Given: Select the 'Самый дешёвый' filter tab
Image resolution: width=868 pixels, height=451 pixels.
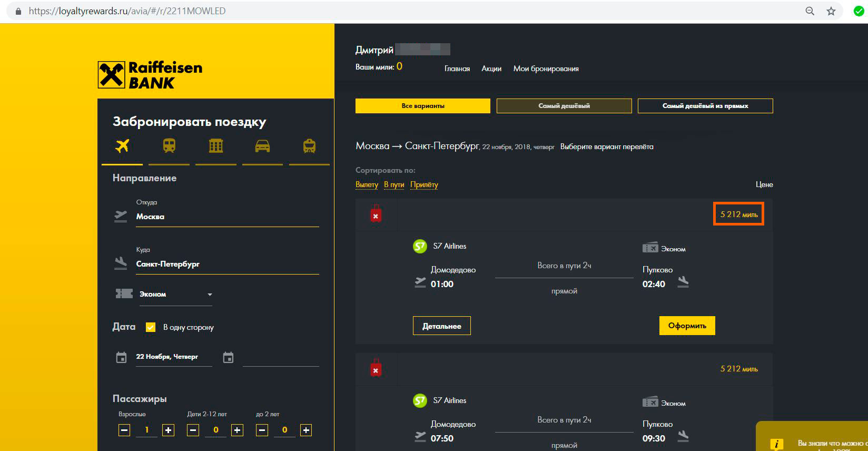Looking at the screenshot, I should [564, 106].
